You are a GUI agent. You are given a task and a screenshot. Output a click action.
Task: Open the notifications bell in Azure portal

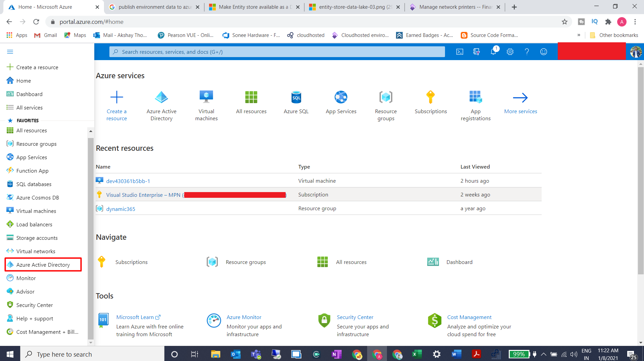point(493,52)
